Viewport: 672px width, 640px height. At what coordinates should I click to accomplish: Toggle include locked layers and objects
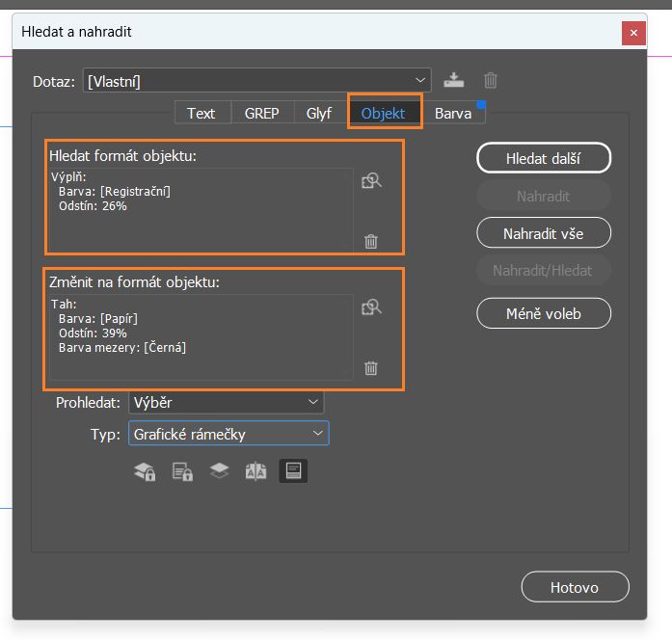click(145, 471)
